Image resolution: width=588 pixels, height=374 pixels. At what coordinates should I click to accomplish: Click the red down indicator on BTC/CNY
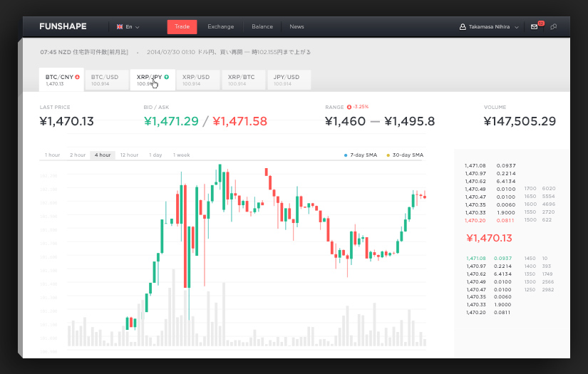77,77
